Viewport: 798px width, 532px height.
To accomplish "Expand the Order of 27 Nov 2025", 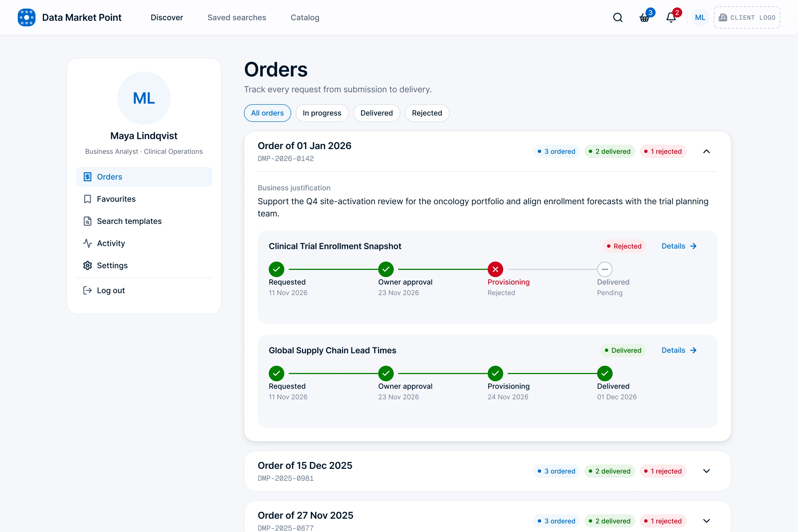I will pyautogui.click(x=706, y=521).
